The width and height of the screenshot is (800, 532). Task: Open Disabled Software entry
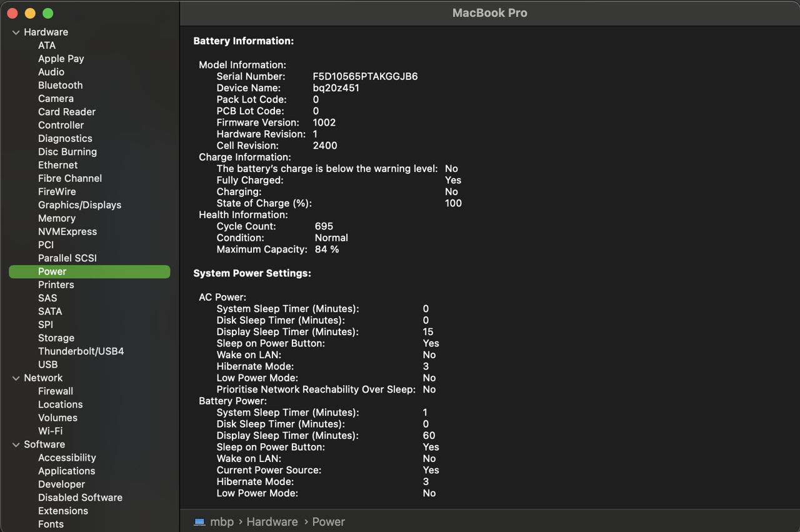click(x=80, y=498)
